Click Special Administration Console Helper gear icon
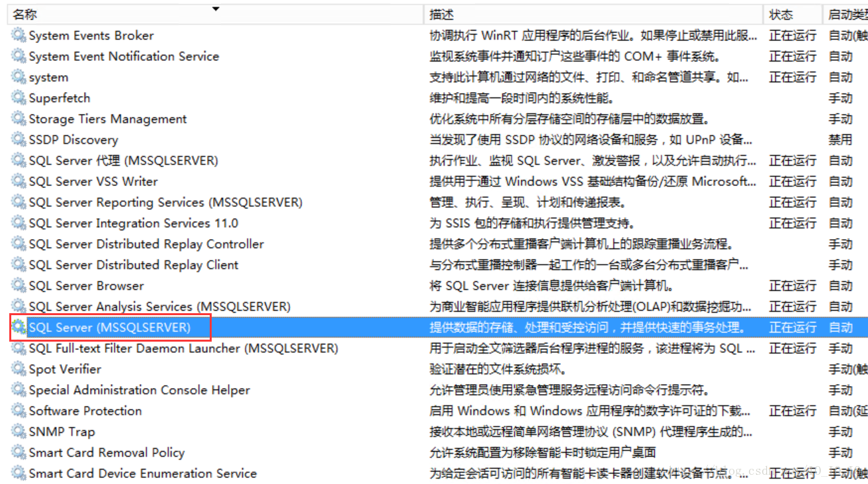868x484 pixels. 19,390
